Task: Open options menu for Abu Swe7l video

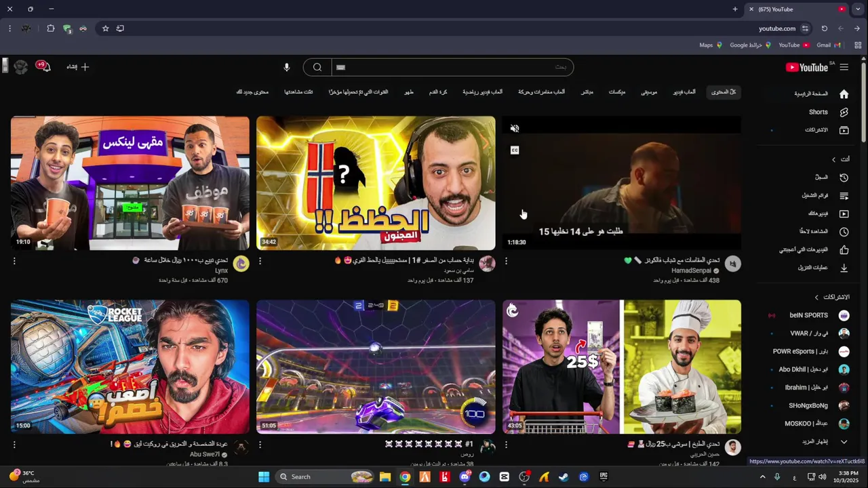Action: (x=14, y=445)
